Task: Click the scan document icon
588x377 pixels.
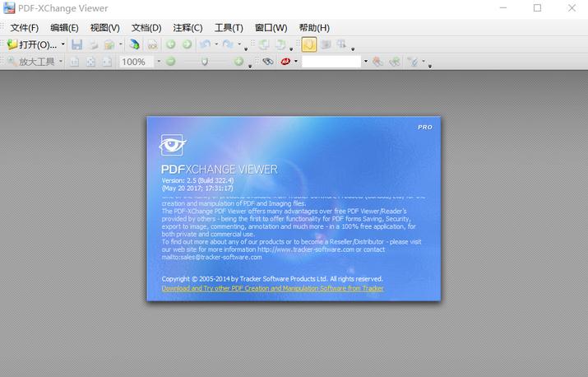Action: pyautogui.click(x=134, y=44)
